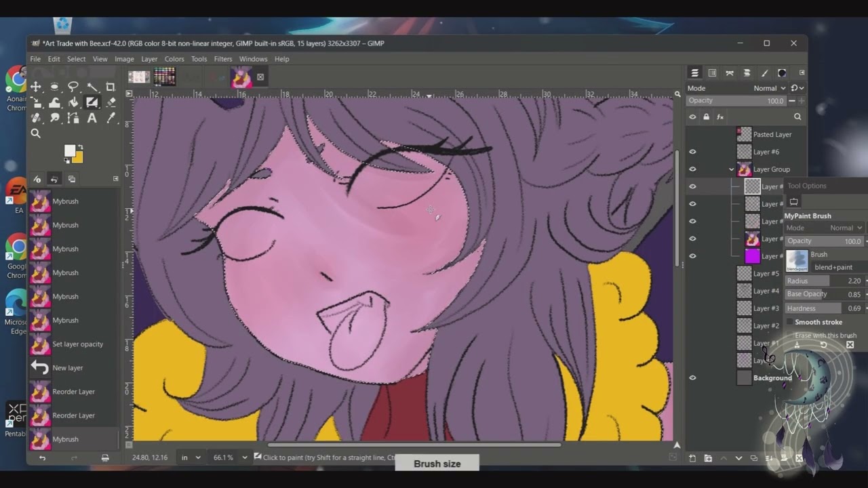Viewport: 868px width, 488px height.
Task: Open the foreground color swatch
Action: pyautogui.click(x=71, y=151)
